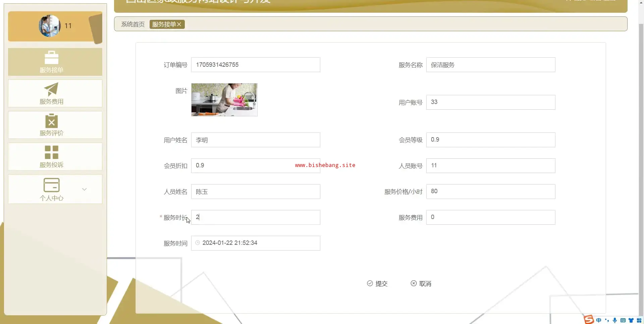Click the user avatar photo in the sidebar
The width and height of the screenshot is (644, 324).
50,26
